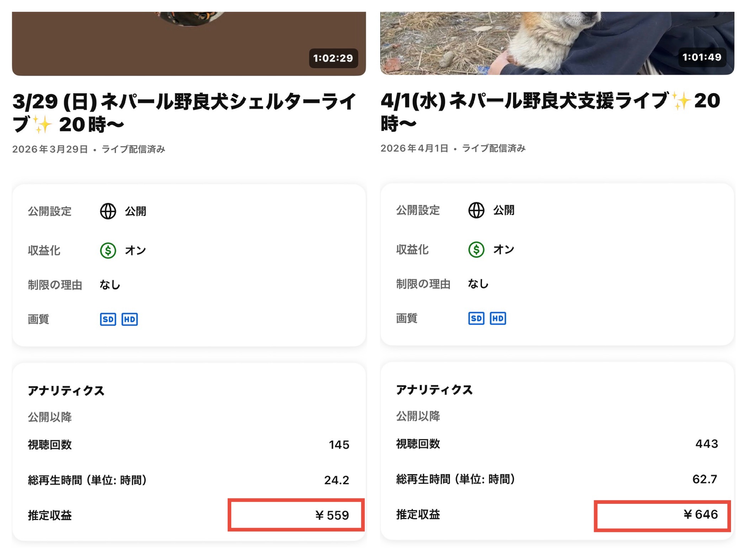Image resolution: width=747 pixels, height=560 pixels.
Task: Click SD quality badge on right card
Action: 476,318
